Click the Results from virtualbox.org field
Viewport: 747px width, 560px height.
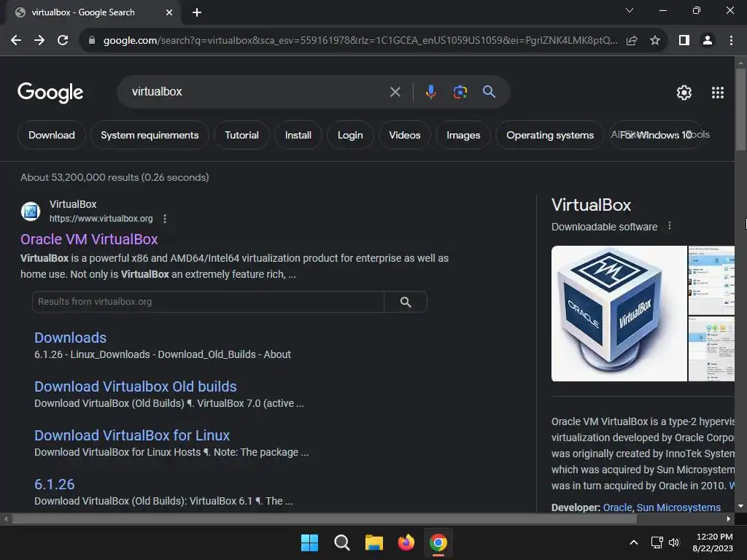coord(208,302)
